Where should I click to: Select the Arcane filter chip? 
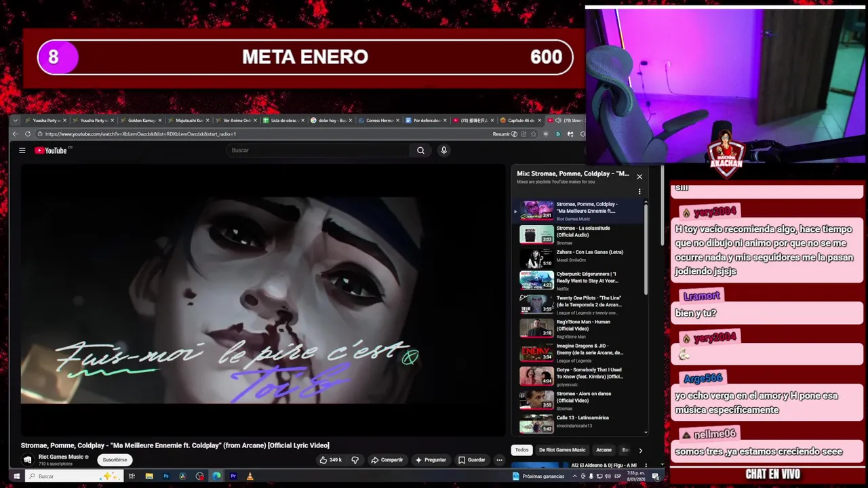(x=604, y=450)
